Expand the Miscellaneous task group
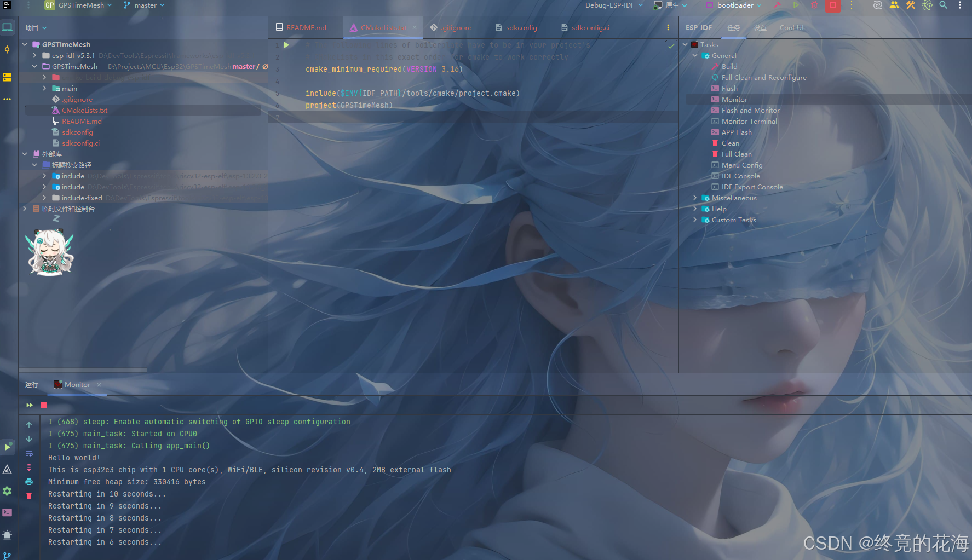 (x=695, y=198)
